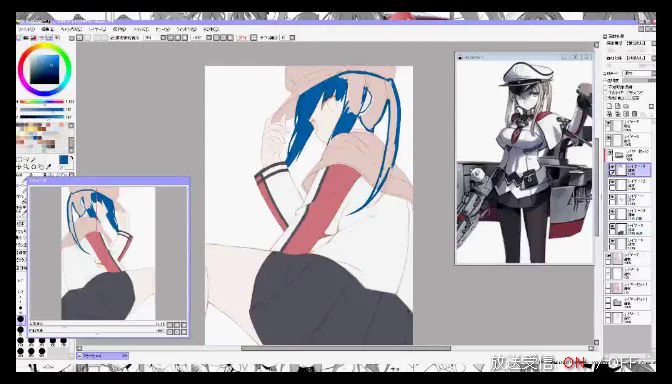This screenshot has width=672, height=384.
Task: Select the magic wand tool
Action: click(x=33, y=159)
